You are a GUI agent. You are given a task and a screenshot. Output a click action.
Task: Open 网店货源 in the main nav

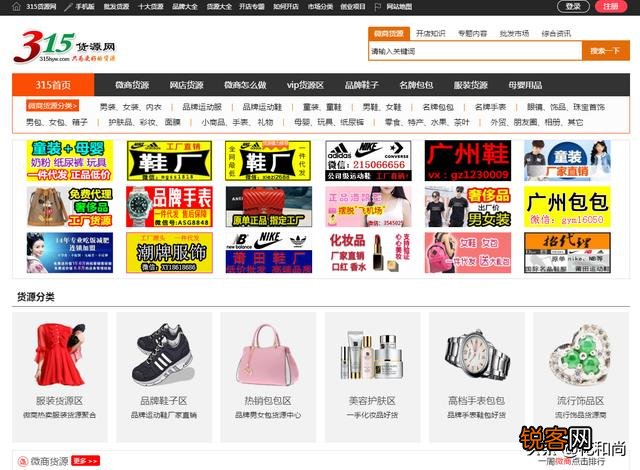[187, 85]
